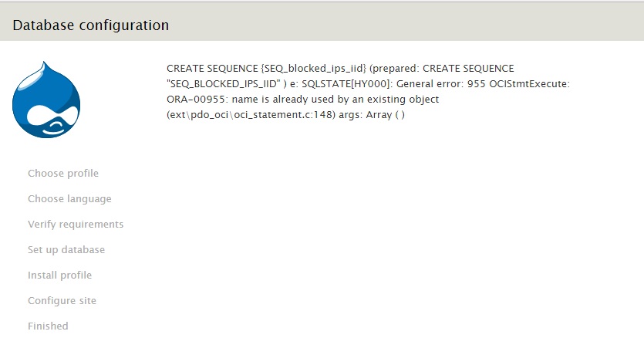Open the Verify requirements step
The width and height of the screenshot is (644, 355).
coord(76,225)
